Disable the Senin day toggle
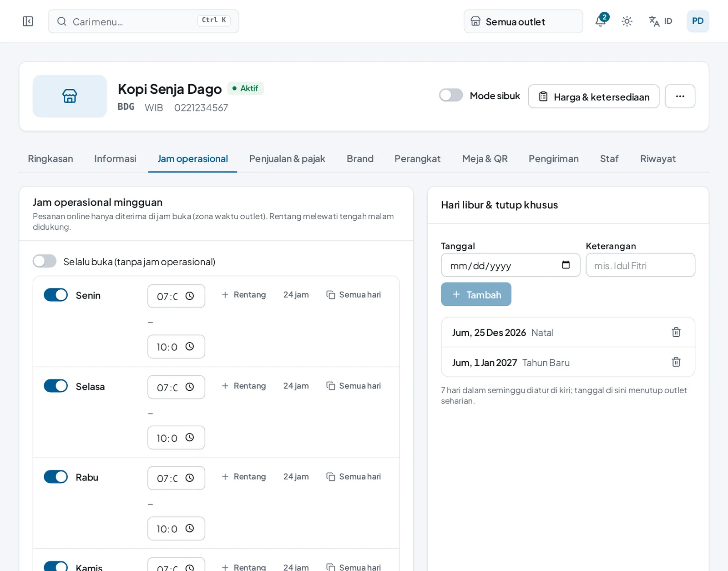The height and width of the screenshot is (571, 728). (56, 295)
